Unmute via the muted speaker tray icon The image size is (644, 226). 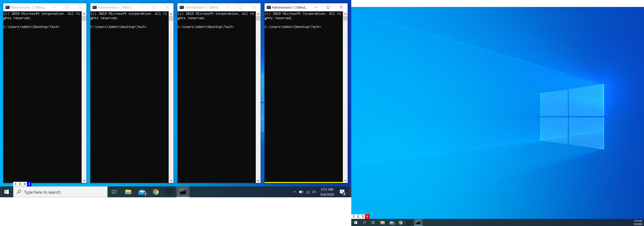[x=314, y=192]
